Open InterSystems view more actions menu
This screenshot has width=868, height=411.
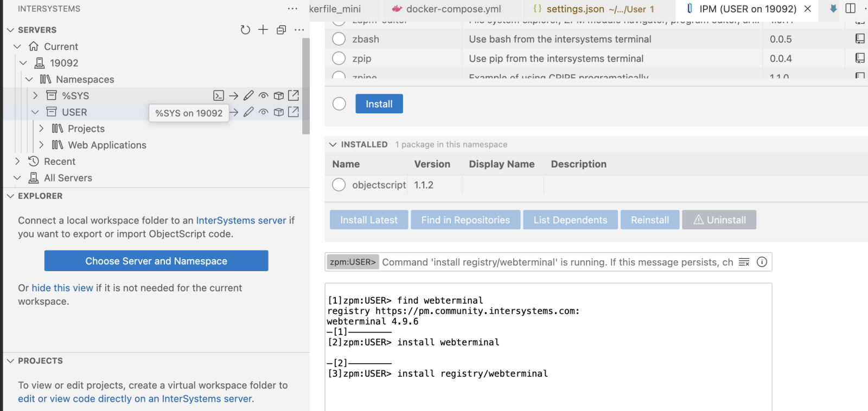(x=292, y=9)
